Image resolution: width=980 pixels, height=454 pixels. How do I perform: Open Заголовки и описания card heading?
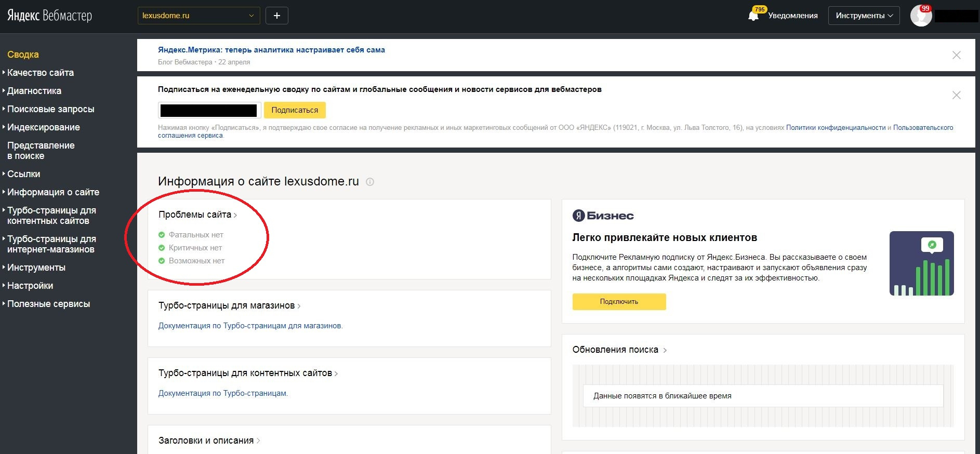[x=209, y=440]
